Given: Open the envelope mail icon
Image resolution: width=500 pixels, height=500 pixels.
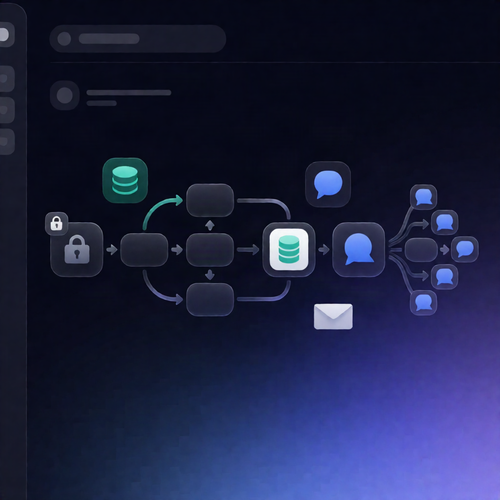Looking at the screenshot, I should [333, 316].
